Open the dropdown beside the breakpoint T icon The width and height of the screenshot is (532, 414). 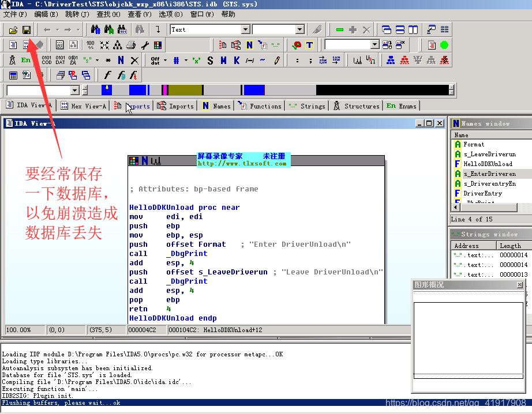pos(374,45)
